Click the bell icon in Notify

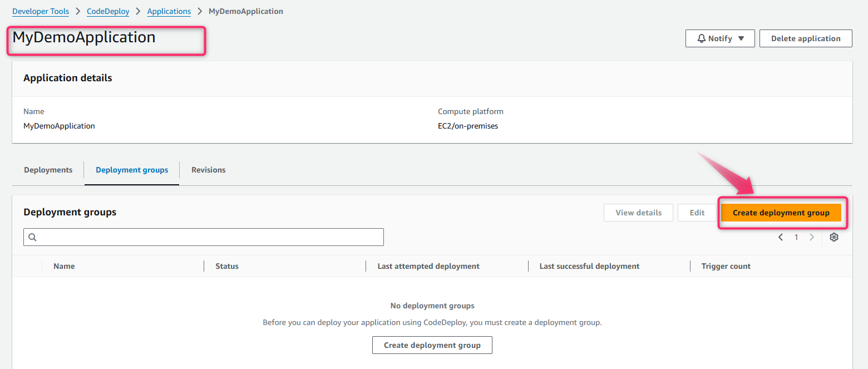pos(701,38)
